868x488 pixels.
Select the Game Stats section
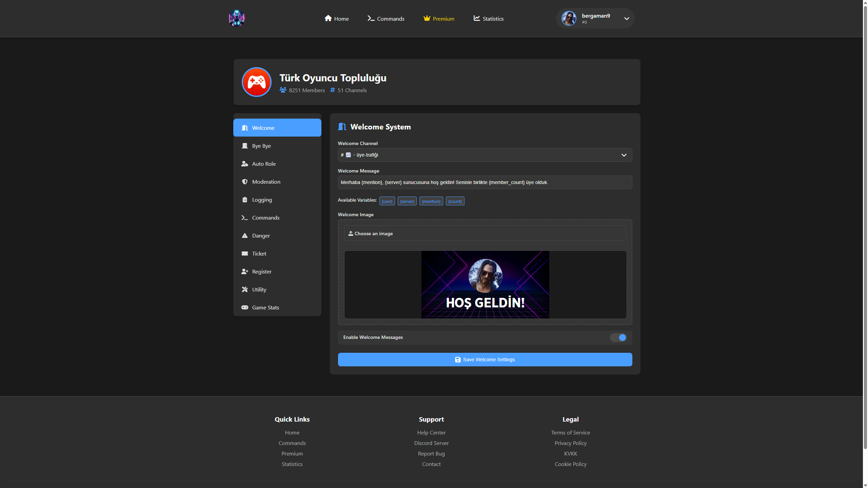(x=277, y=307)
